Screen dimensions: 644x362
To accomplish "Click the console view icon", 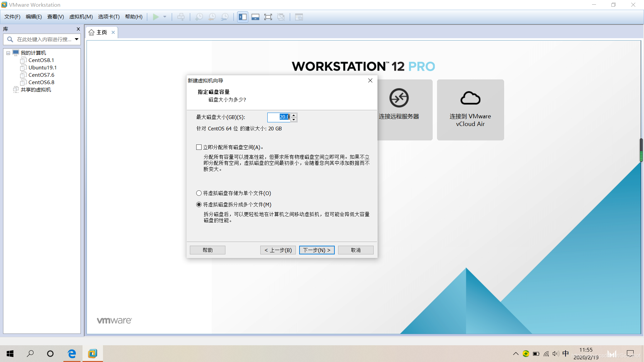I will tap(299, 17).
